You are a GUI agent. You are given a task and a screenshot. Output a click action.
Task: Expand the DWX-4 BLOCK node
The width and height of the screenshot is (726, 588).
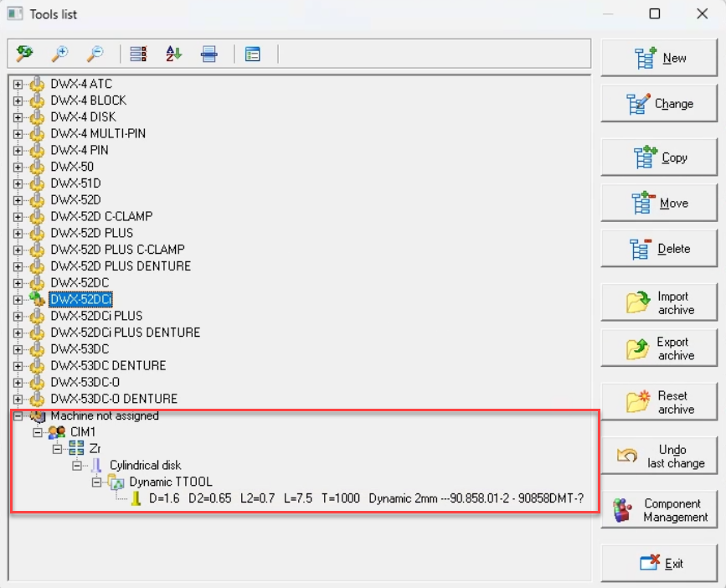click(18, 101)
